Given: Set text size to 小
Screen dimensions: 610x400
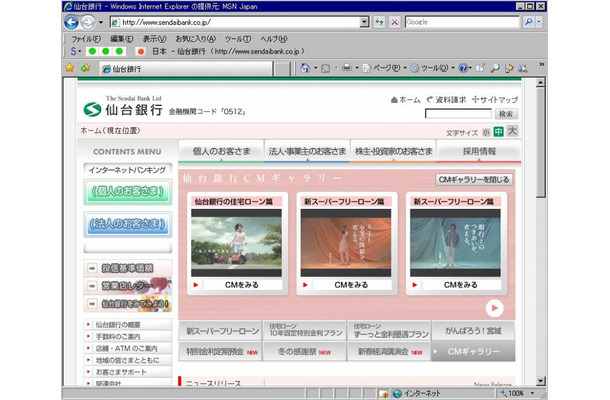Looking at the screenshot, I should point(486,132).
